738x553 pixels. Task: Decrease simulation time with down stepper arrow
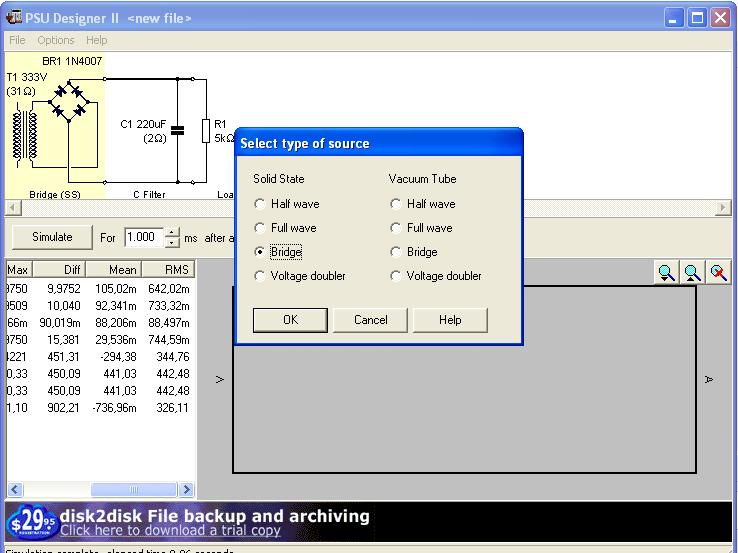point(172,242)
